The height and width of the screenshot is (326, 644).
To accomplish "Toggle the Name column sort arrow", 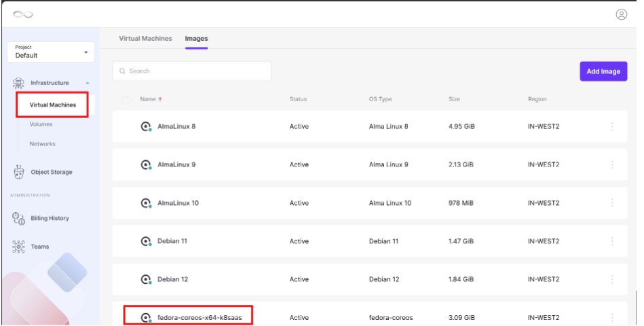I will pos(160,99).
